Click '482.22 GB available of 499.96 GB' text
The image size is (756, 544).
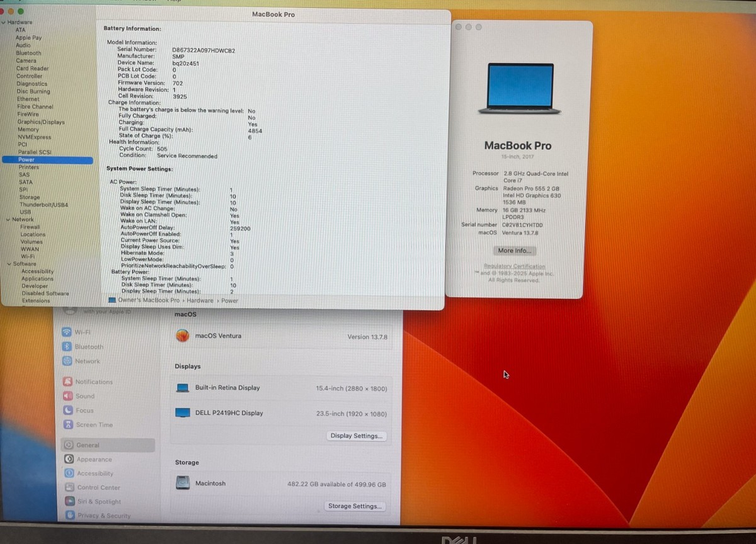click(336, 484)
